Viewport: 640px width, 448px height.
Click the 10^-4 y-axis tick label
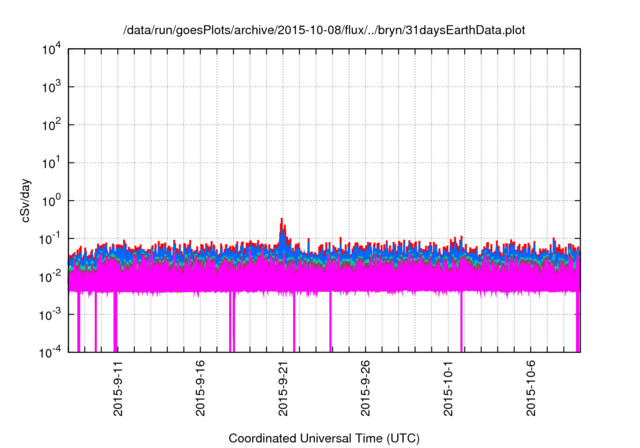tap(50, 352)
